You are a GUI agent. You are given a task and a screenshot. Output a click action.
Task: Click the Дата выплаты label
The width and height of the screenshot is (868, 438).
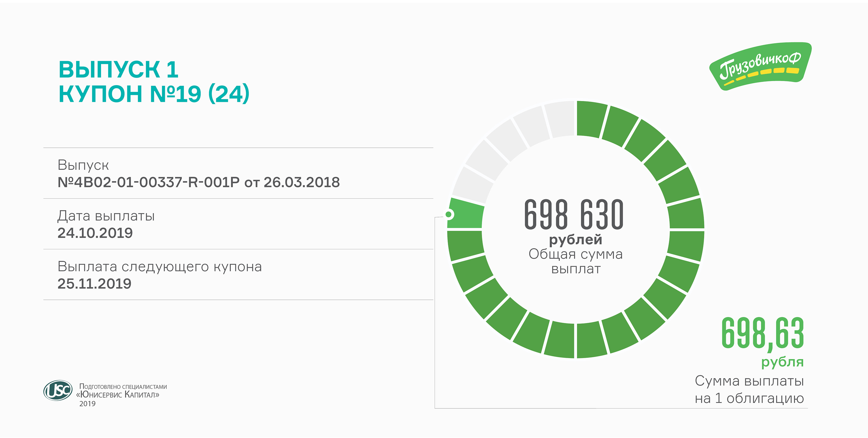(106, 216)
